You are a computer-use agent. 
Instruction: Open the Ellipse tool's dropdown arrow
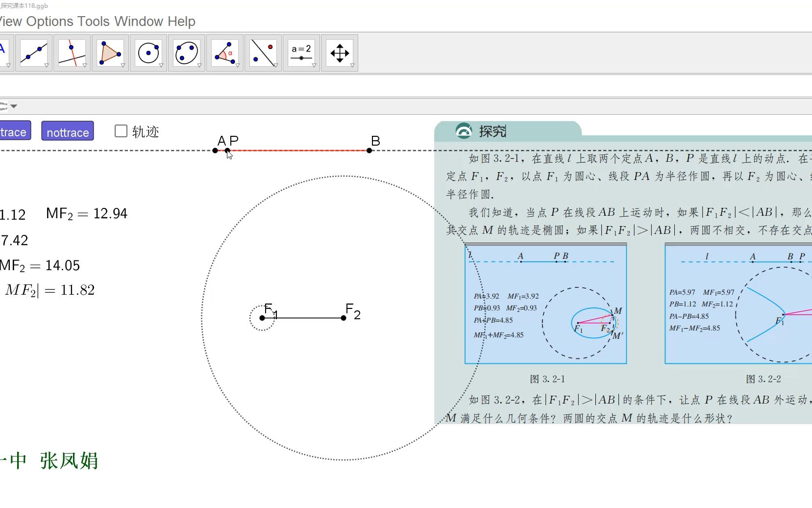(x=199, y=65)
